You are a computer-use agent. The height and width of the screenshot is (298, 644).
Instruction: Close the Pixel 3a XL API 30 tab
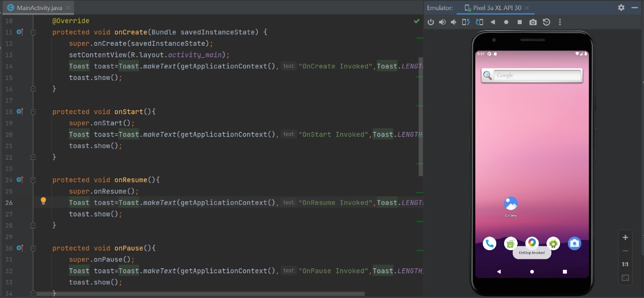(527, 8)
